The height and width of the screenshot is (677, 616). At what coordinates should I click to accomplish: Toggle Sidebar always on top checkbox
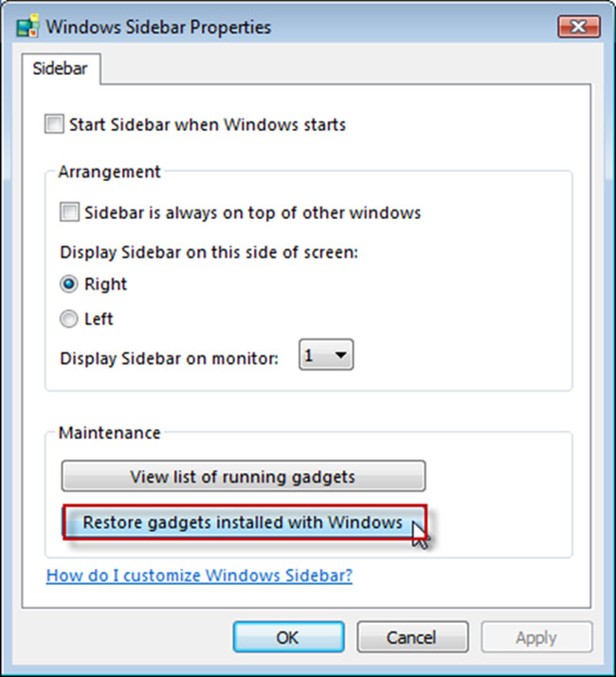[70, 212]
